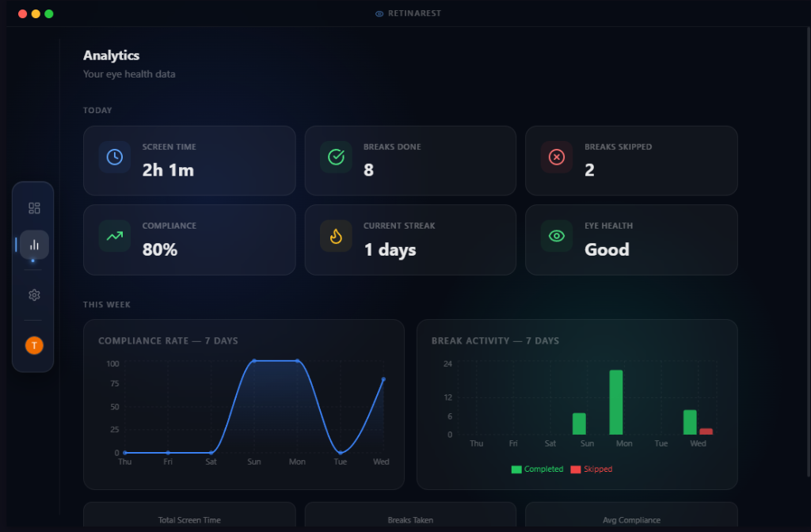811x532 pixels.
Task: Toggle Skipped series in chart legend
Action: pos(591,469)
